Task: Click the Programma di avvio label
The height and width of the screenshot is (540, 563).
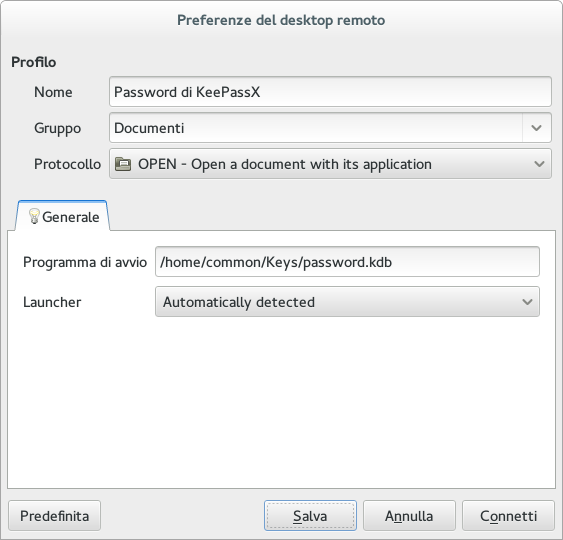Action: pos(85,262)
